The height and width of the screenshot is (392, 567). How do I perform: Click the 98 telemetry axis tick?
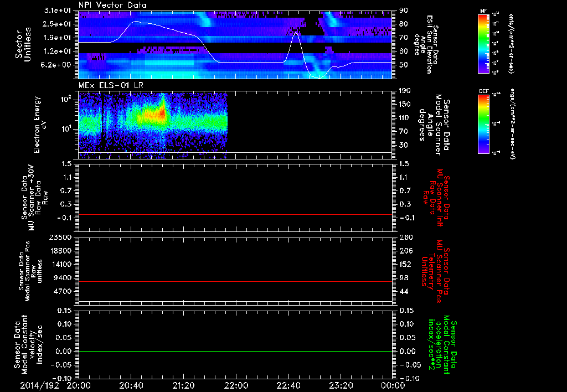click(404, 278)
